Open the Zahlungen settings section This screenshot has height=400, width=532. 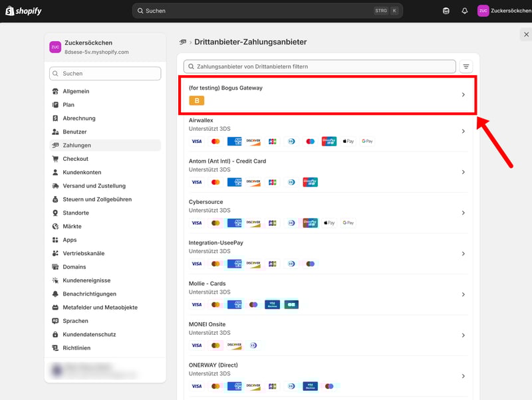[x=76, y=145]
